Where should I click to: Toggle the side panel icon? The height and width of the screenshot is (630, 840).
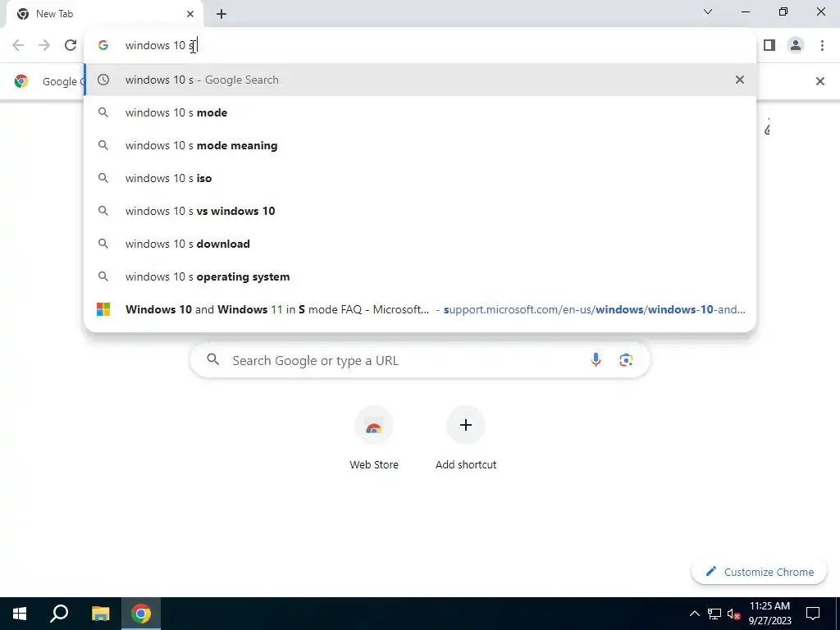pos(769,45)
